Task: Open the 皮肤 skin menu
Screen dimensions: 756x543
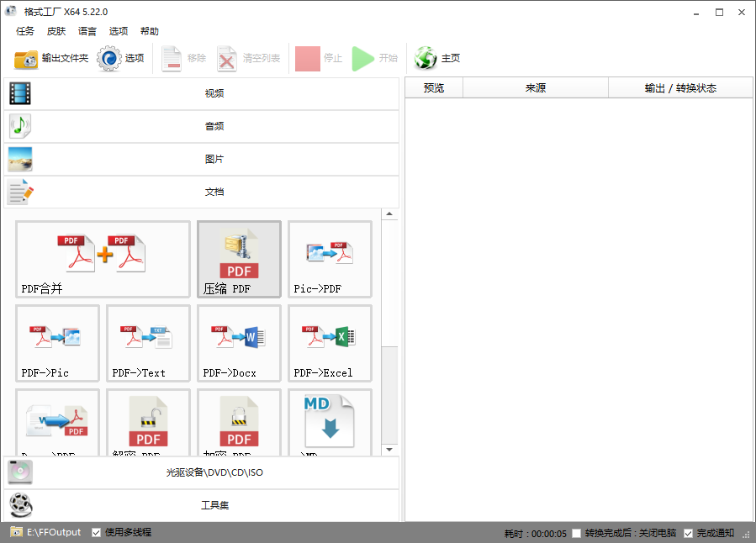Action: pyautogui.click(x=56, y=31)
